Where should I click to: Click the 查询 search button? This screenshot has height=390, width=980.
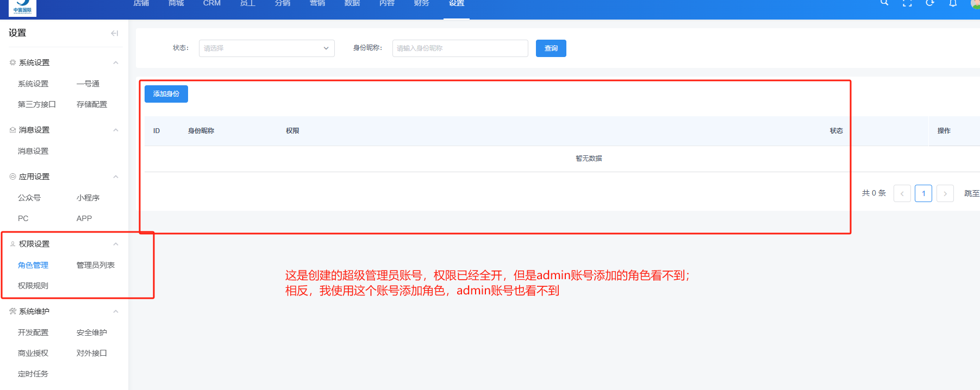(551, 48)
